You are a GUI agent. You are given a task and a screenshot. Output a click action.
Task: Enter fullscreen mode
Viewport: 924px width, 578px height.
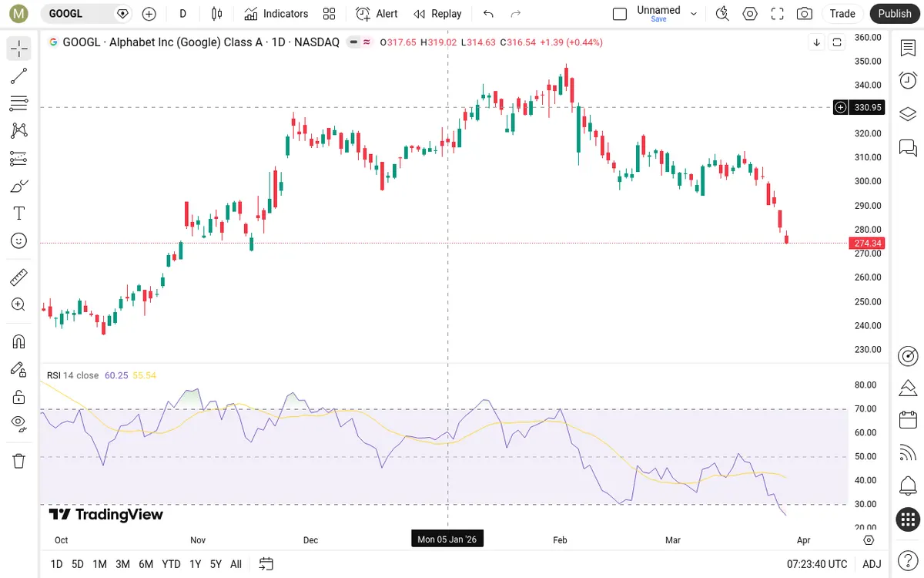click(777, 14)
